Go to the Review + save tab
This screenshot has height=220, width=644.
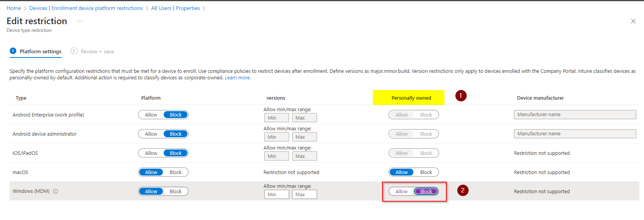point(98,51)
